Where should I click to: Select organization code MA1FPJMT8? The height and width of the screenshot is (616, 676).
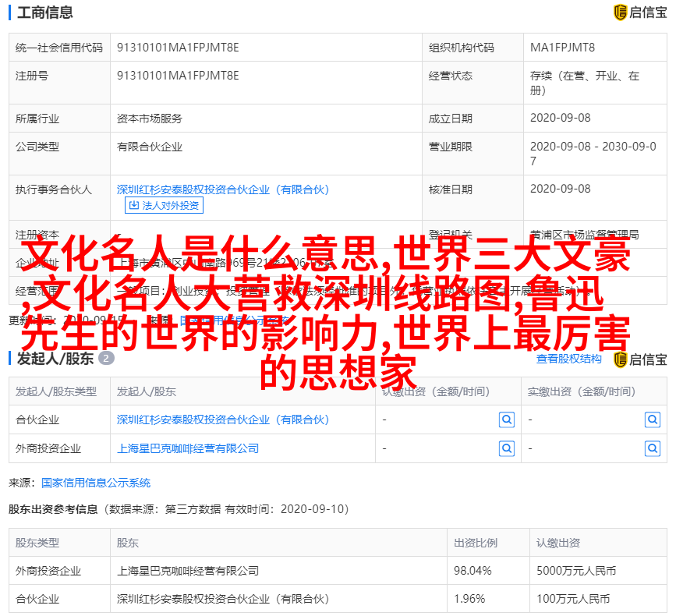(562, 48)
